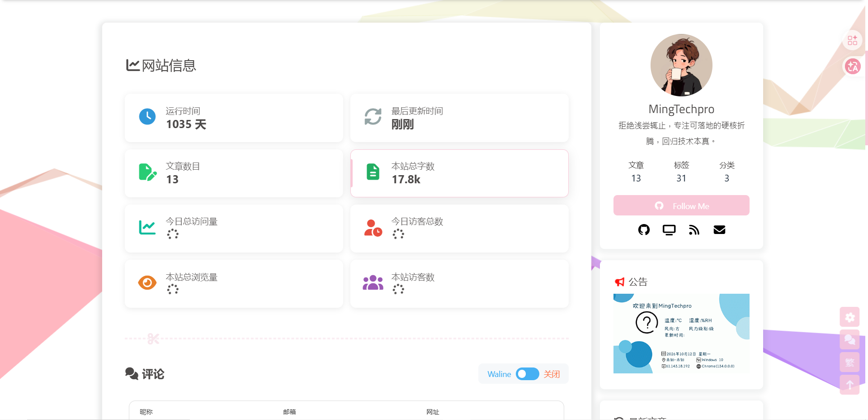Open the apps grid floating icon
The height and width of the screenshot is (420, 868).
[853, 40]
